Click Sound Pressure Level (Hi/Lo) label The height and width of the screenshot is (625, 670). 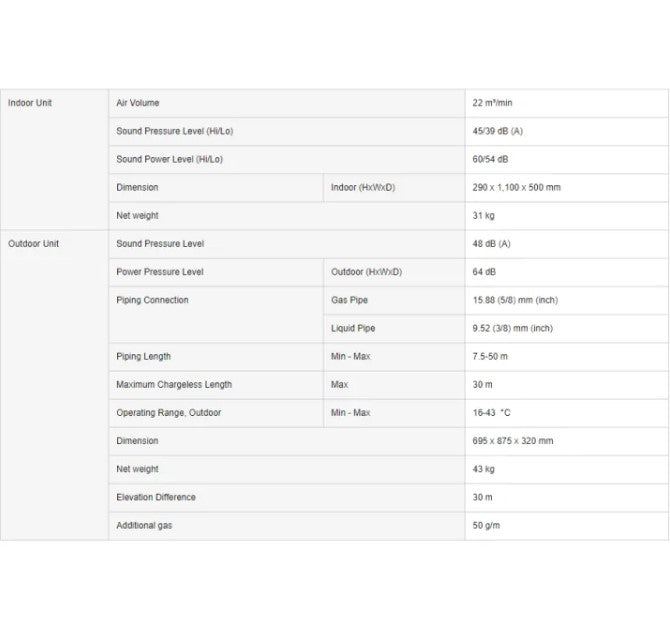pyautogui.click(x=175, y=131)
